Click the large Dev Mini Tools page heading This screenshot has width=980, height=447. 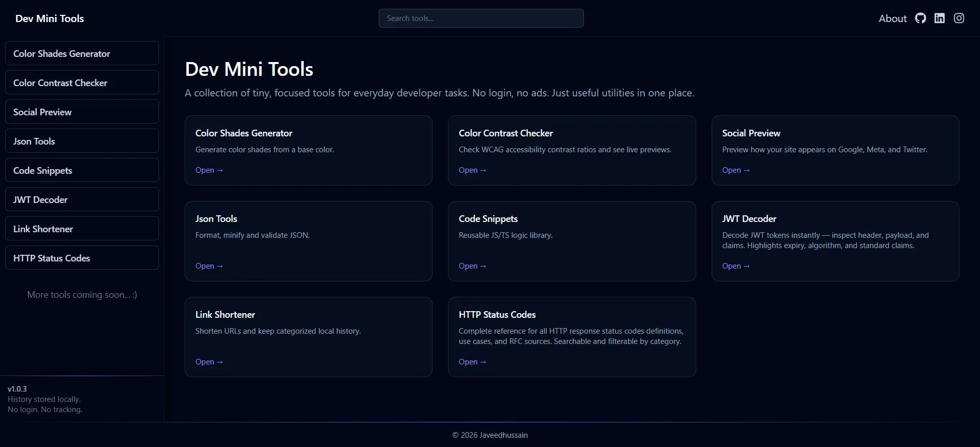click(249, 69)
